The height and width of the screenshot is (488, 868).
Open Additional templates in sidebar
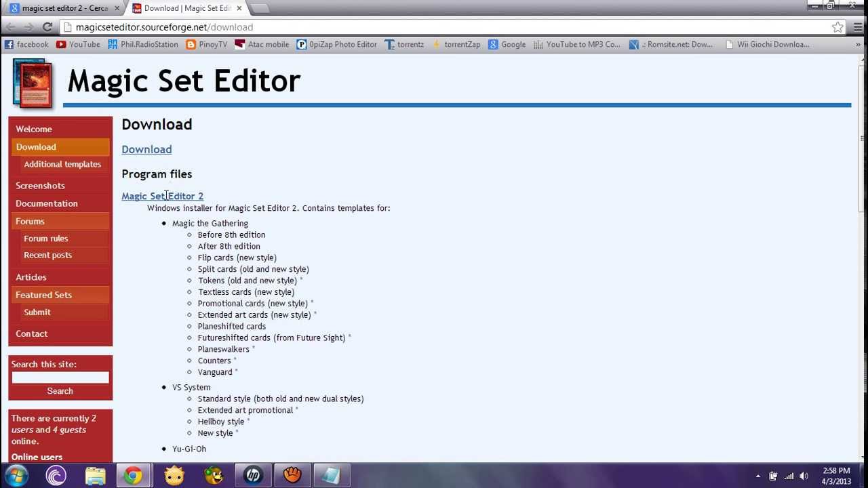click(x=62, y=164)
